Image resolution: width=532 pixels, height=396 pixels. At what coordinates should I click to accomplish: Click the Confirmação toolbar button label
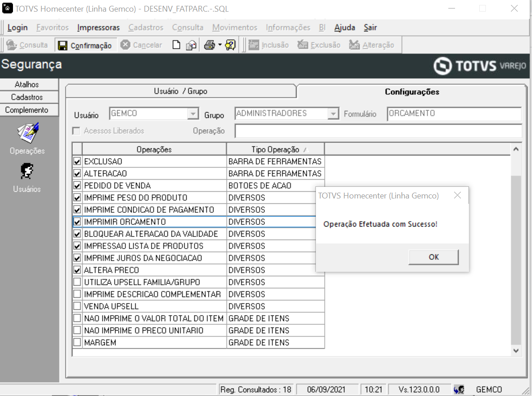coord(91,46)
